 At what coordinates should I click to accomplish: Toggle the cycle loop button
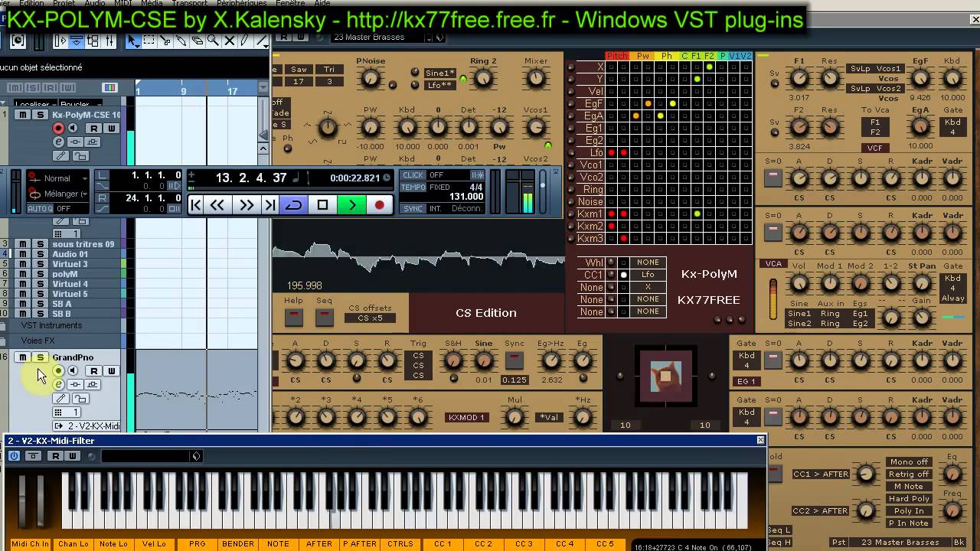pyautogui.click(x=294, y=205)
